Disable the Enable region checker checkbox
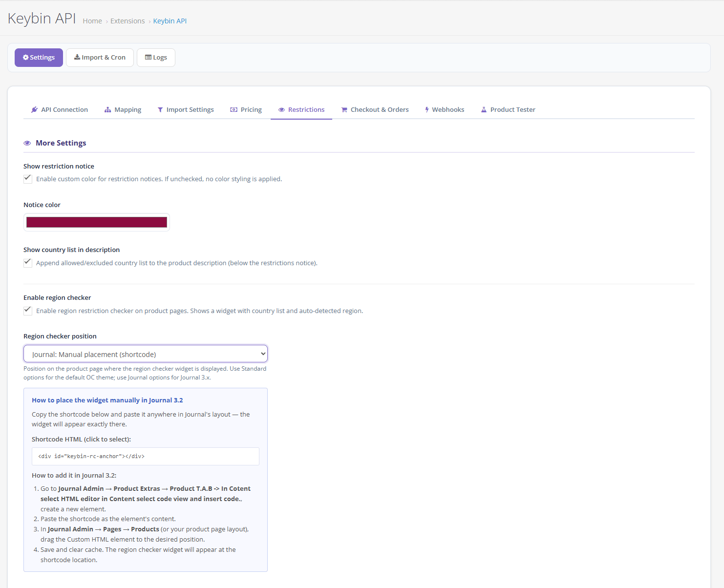Viewport: 724px width, 588px height. tap(28, 311)
